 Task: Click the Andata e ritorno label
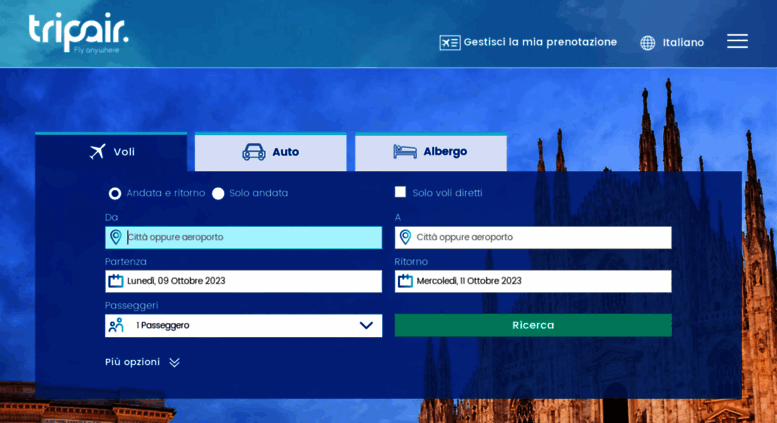166,193
